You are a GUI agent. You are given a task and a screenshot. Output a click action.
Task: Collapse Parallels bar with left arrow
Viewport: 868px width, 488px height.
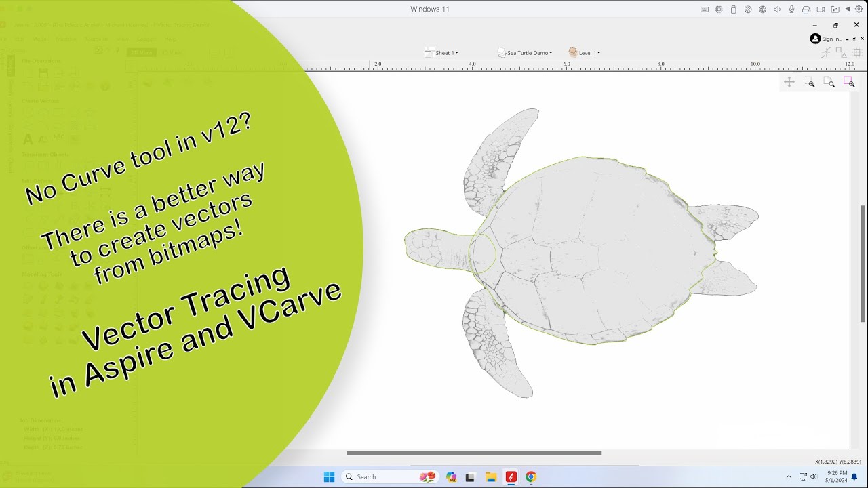pos(848,9)
